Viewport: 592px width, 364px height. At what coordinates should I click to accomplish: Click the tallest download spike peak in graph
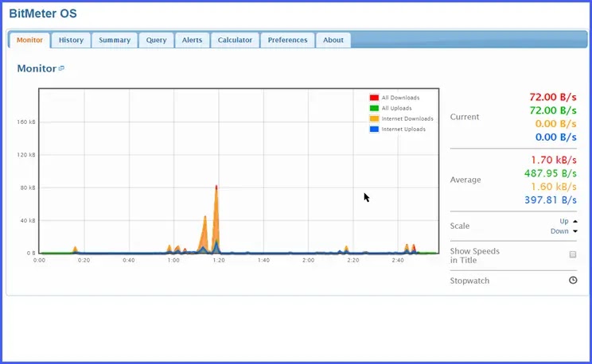tap(216, 186)
